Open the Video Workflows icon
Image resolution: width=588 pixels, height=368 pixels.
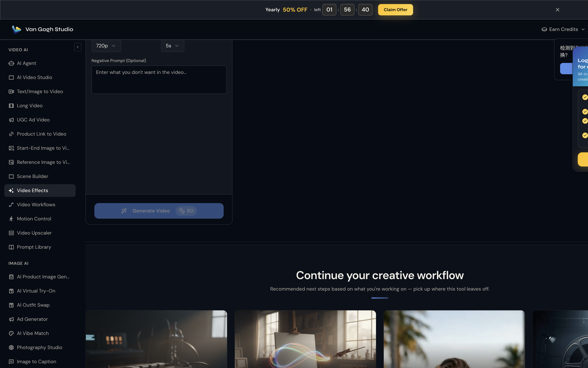(11, 205)
